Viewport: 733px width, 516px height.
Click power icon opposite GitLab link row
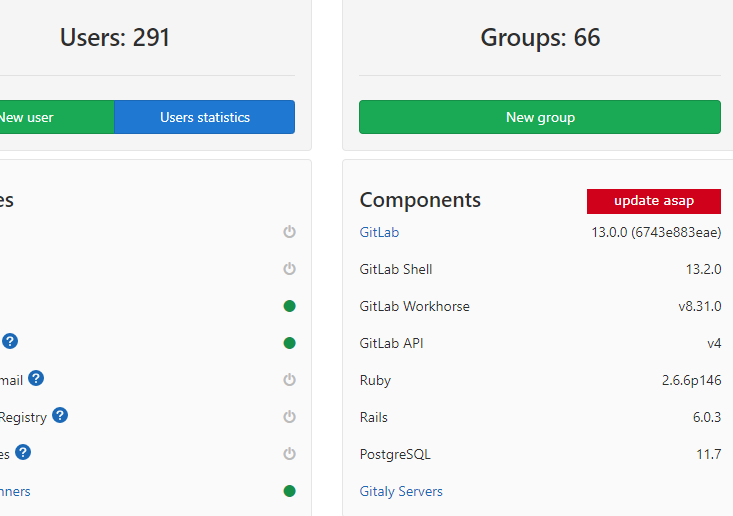[x=289, y=232]
